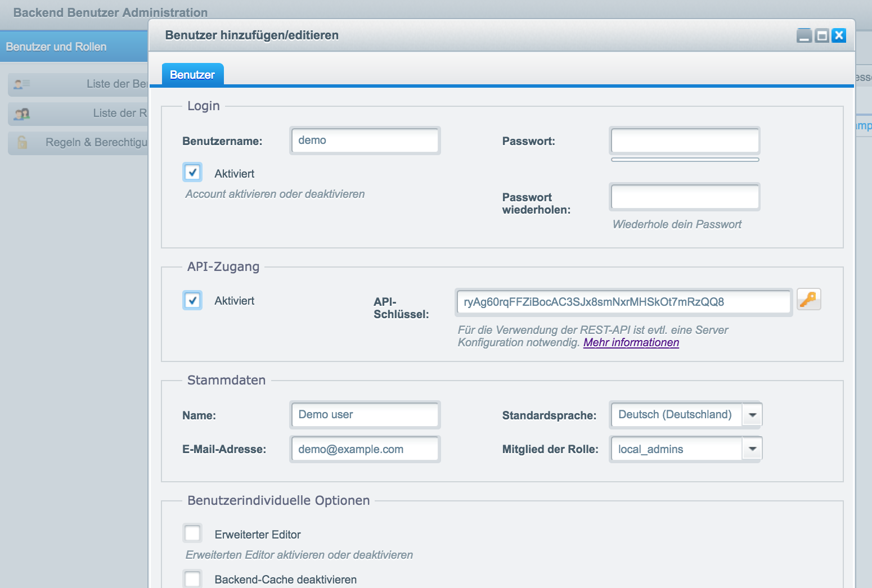Maximize the Benutzer hinzufügen/editieren dialog
This screenshot has height=588, width=872.
click(x=822, y=35)
